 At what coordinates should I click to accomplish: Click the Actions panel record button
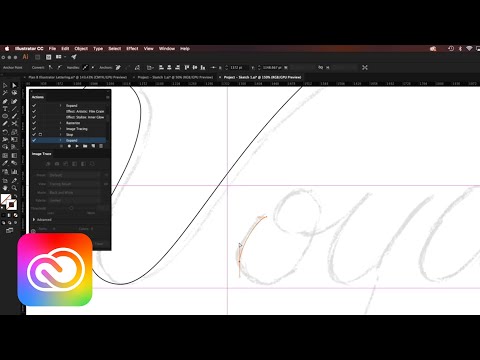[69, 146]
